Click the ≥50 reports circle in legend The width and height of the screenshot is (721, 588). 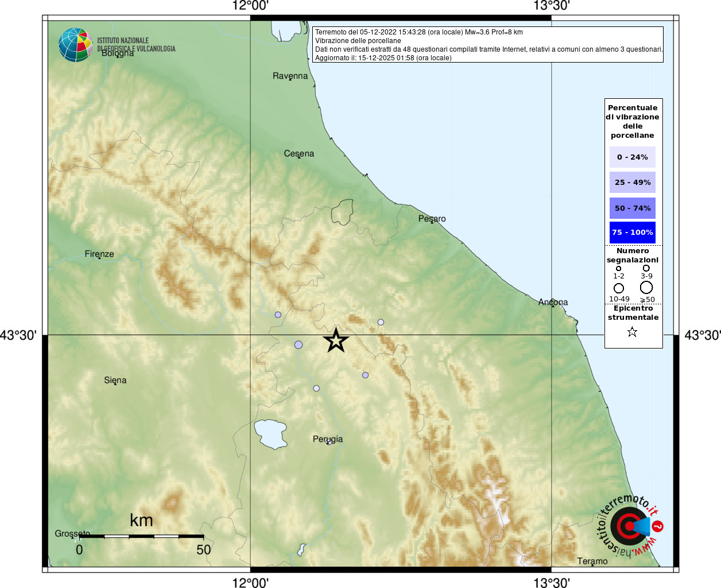coord(646,288)
